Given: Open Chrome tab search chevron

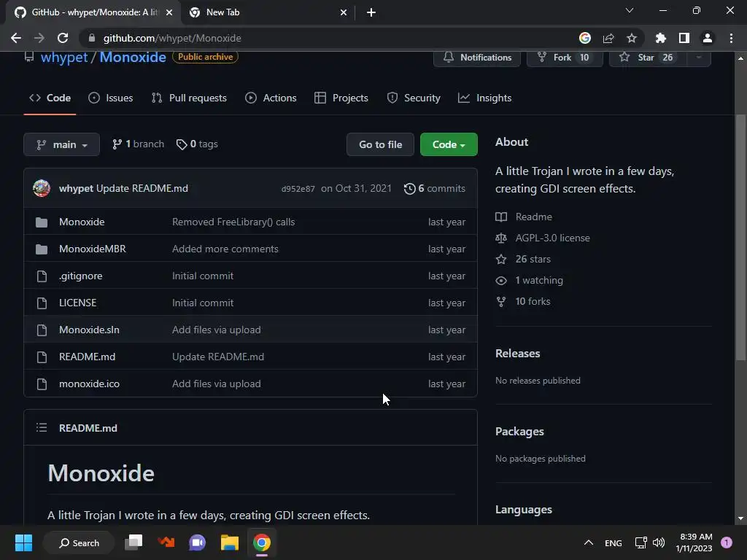Looking at the screenshot, I should pyautogui.click(x=630, y=10).
